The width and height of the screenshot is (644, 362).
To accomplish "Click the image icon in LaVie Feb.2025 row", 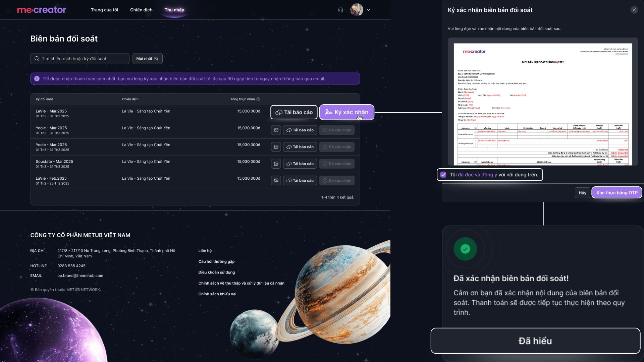I will click(x=276, y=180).
